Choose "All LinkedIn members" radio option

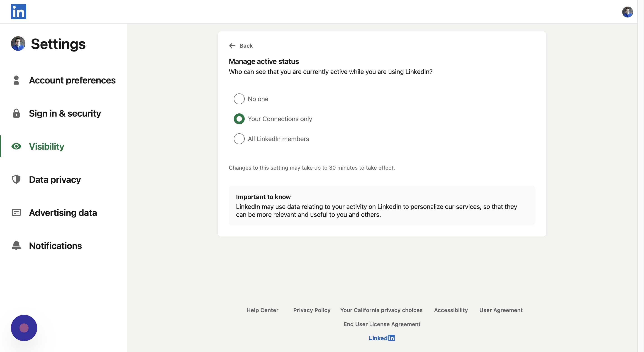coord(239,139)
